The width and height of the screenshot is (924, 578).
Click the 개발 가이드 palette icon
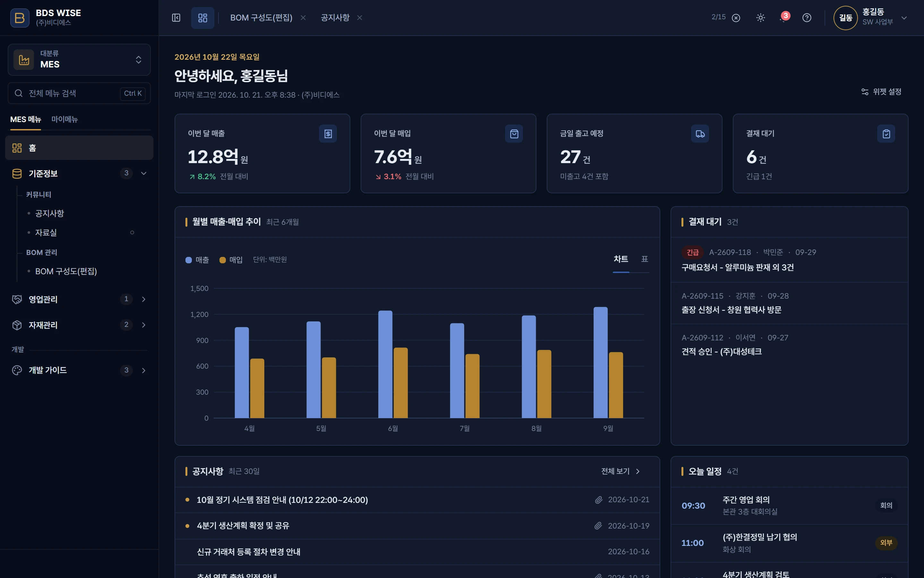[17, 370]
